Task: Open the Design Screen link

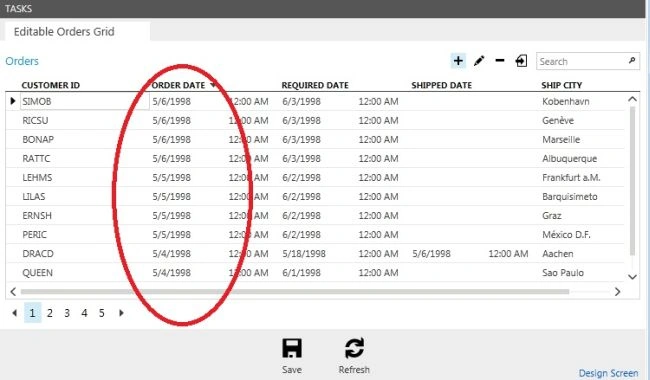Action: (x=609, y=373)
